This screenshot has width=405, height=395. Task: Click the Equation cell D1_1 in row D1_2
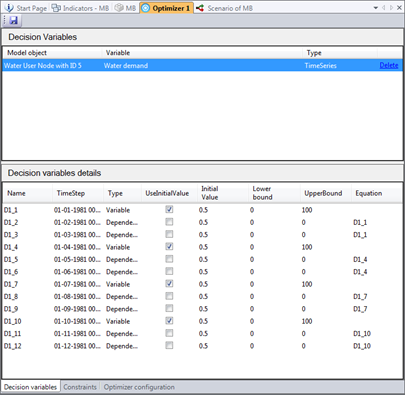tap(376, 222)
